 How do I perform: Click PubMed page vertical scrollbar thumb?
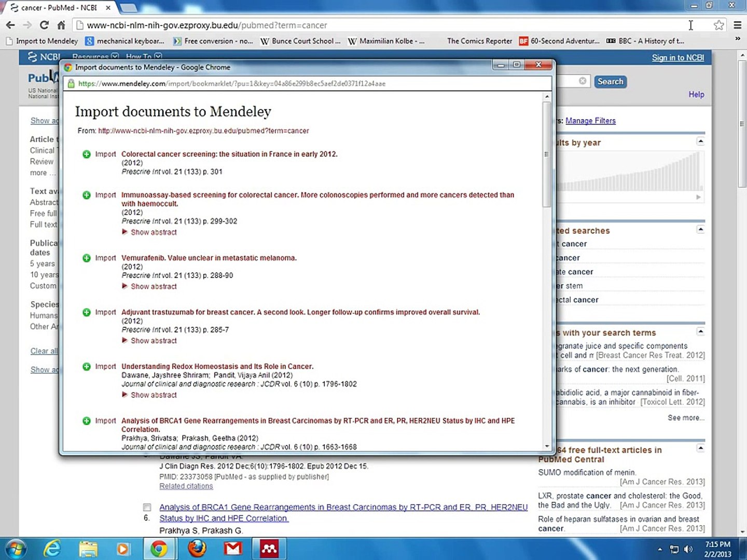742,123
